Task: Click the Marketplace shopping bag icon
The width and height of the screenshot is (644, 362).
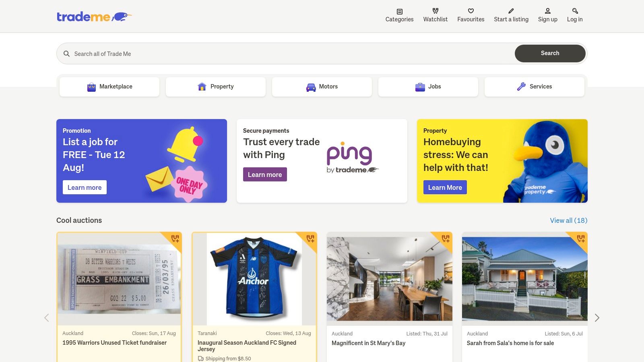Action: tap(91, 87)
